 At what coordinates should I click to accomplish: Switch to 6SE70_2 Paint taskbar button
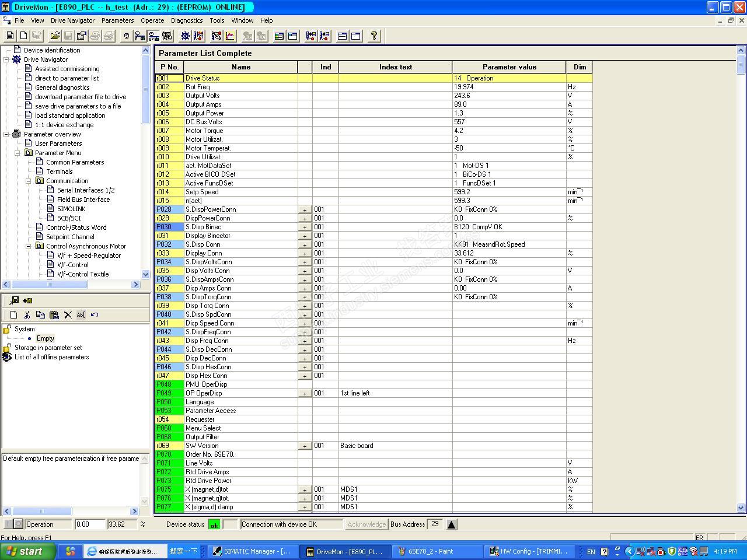(x=437, y=551)
